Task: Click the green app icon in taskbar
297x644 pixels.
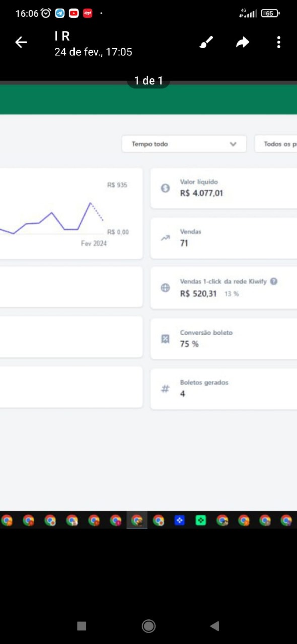Action: point(201,520)
